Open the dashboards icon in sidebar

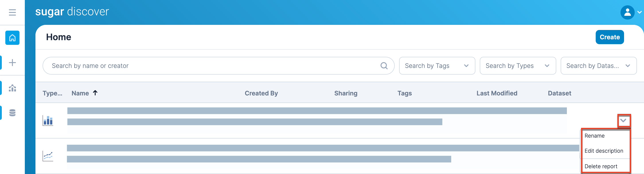click(x=12, y=88)
